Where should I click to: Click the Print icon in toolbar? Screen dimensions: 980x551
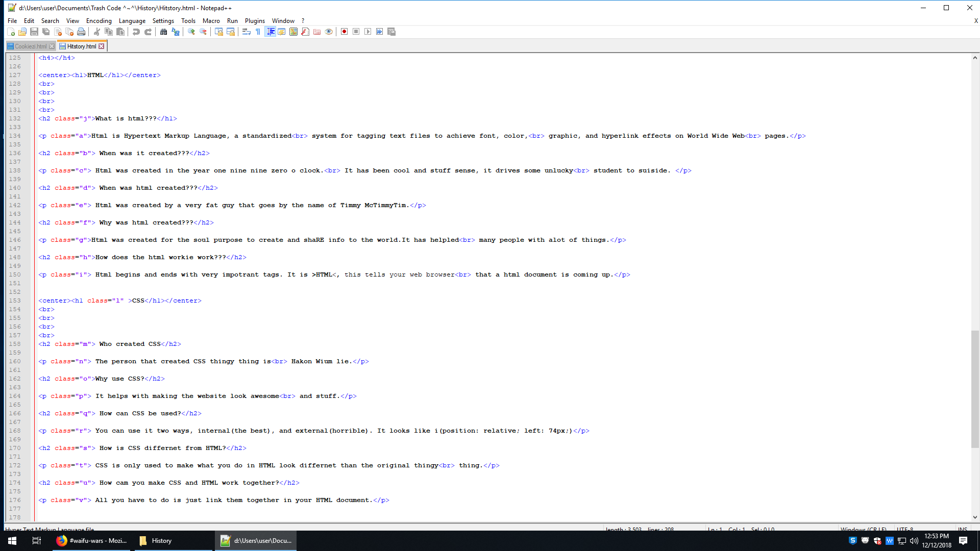point(81,32)
